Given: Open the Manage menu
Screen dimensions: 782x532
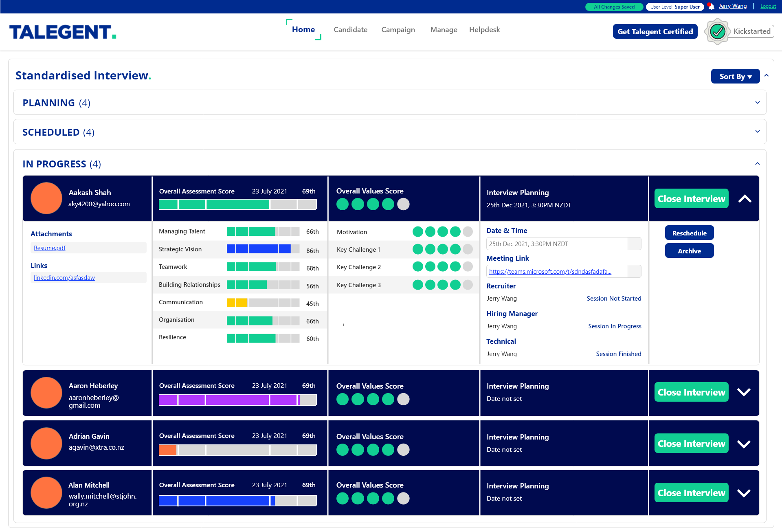Looking at the screenshot, I should (444, 30).
